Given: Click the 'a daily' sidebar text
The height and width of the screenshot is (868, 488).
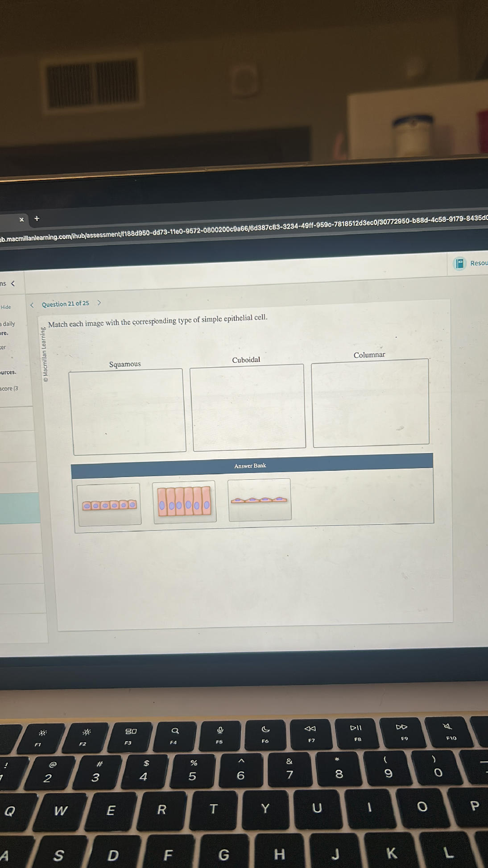Looking at the screenshot, I should [x=8, y=324].
